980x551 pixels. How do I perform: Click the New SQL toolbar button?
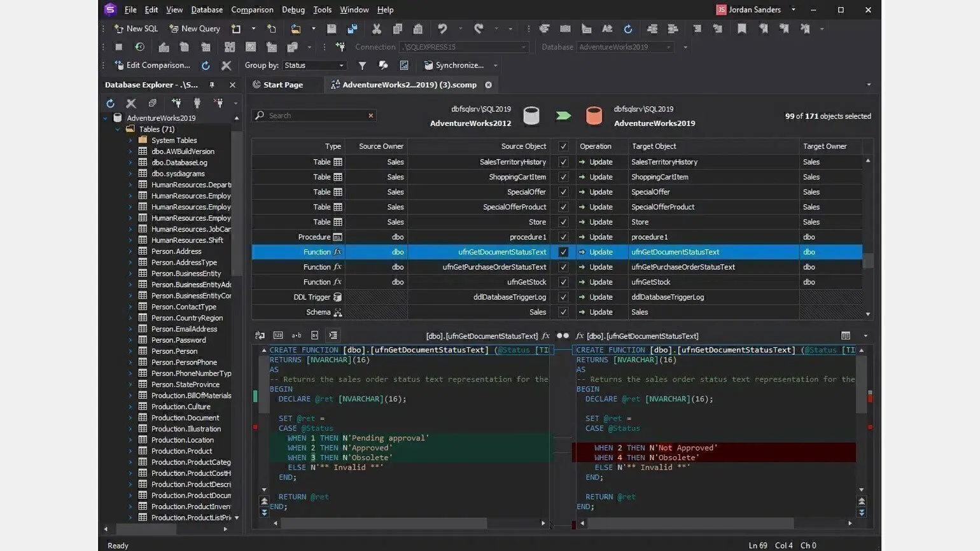pos(136,29)
